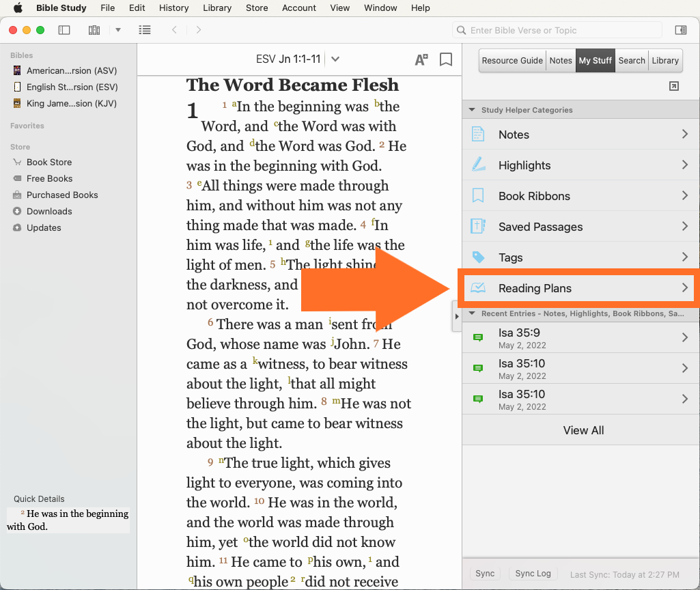The image size is (700, 590).
Task: Open the text size settings icon
Action: pyautogui.click(x=421, y=59)
